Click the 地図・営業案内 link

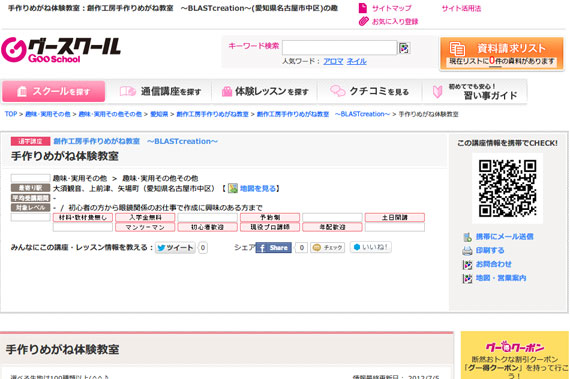click(501, 278)
